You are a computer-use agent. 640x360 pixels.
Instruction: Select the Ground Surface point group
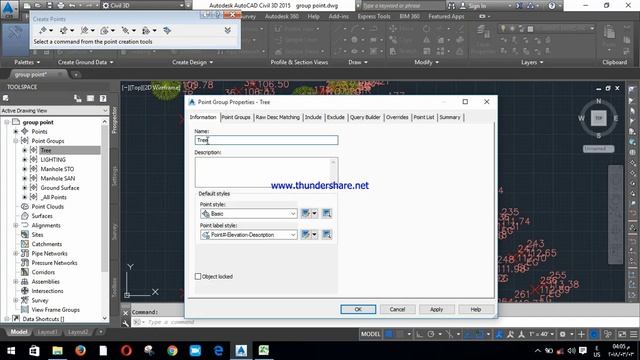point(60,188)
